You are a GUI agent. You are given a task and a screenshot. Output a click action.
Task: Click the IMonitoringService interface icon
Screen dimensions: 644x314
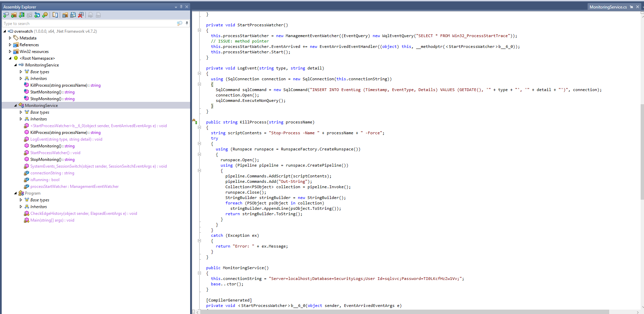21,65
